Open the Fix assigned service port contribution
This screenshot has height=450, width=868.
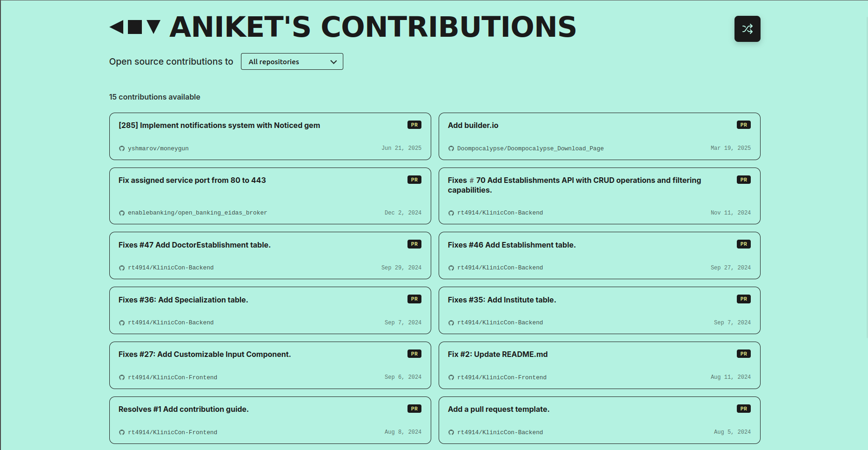270,195
